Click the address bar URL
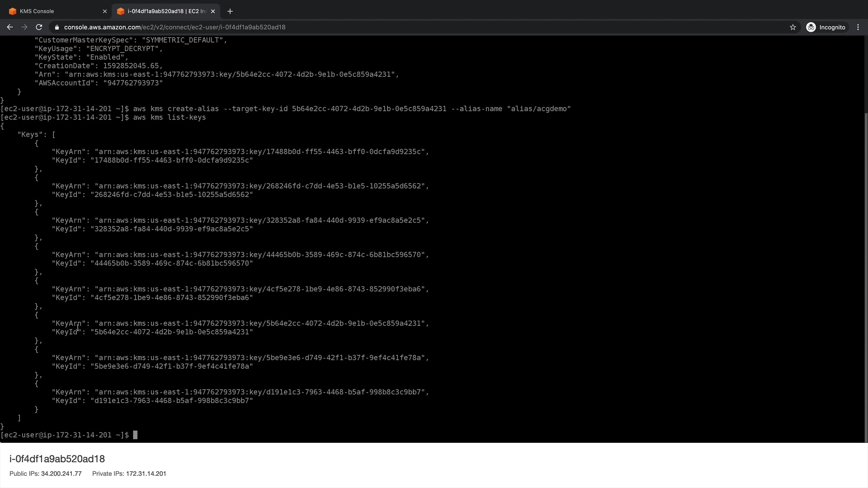This screenshot has width=868, height=488. pos(175,27)
